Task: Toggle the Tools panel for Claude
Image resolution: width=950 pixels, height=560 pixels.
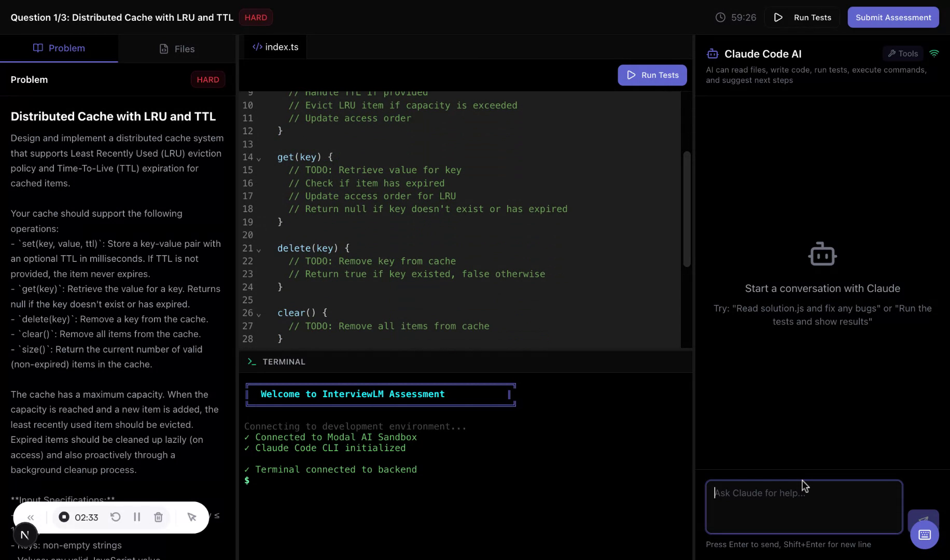Action: 902,53
